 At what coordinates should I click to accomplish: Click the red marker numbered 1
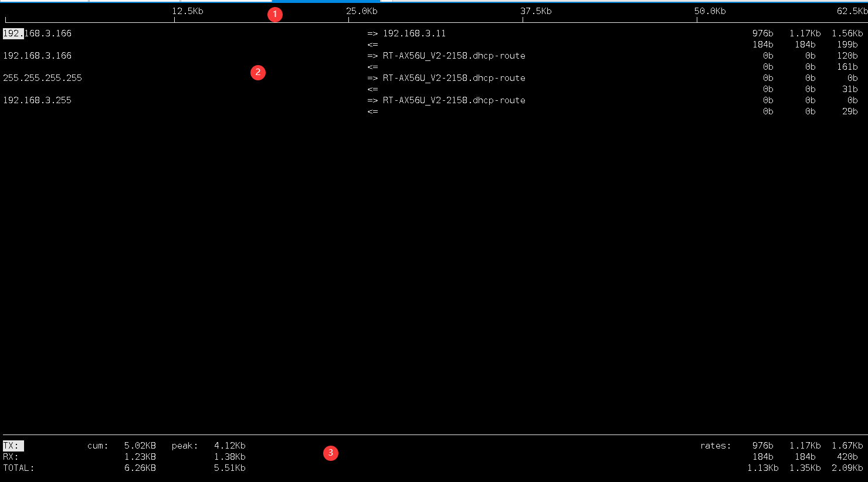click(x=275, y=14)
